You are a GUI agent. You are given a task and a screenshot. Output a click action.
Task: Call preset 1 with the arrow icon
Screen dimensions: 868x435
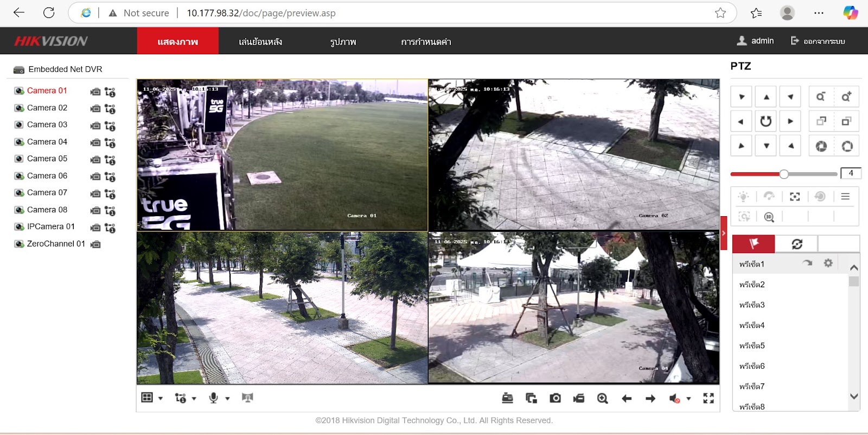point(808,263)
